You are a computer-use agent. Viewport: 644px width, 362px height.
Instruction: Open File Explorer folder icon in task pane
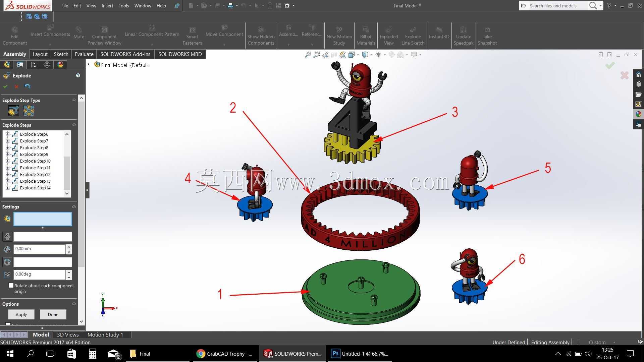[638, 95]
